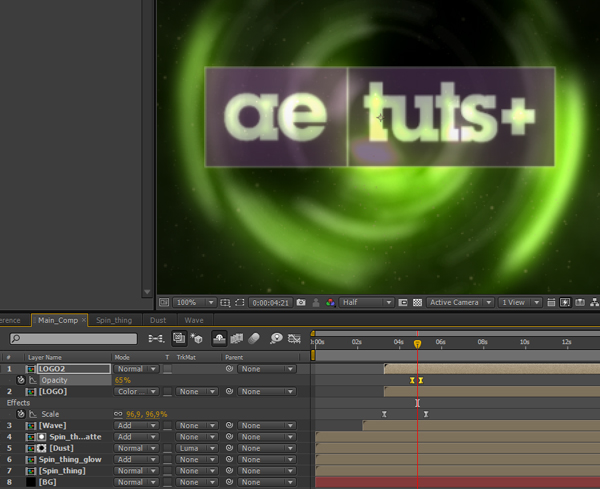This screenshot has height=489, width=600.
Task: Click the Timeline button icon in viewer
Action: (580, 303)
